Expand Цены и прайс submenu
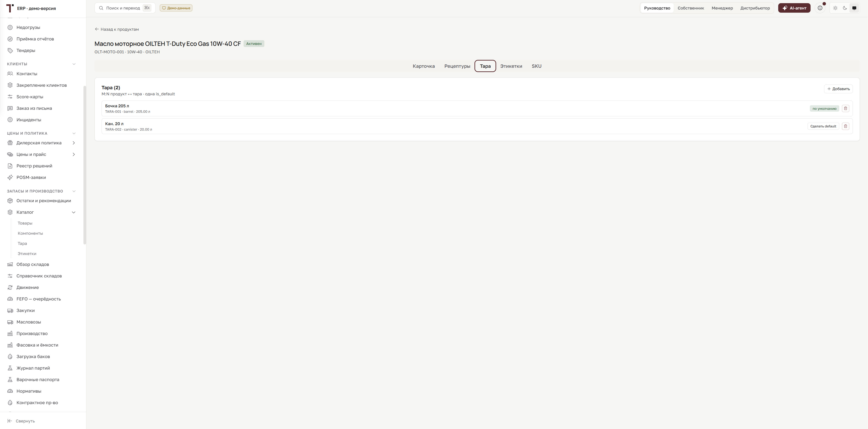Image resolution: width=868 pixels, height=429 pixels. click(74, 155)
